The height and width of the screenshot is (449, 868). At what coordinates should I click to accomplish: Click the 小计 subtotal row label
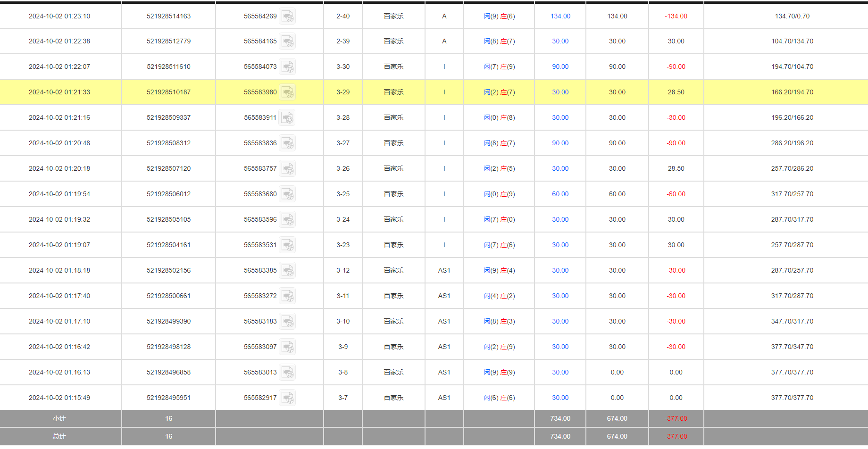pos(59,419)
